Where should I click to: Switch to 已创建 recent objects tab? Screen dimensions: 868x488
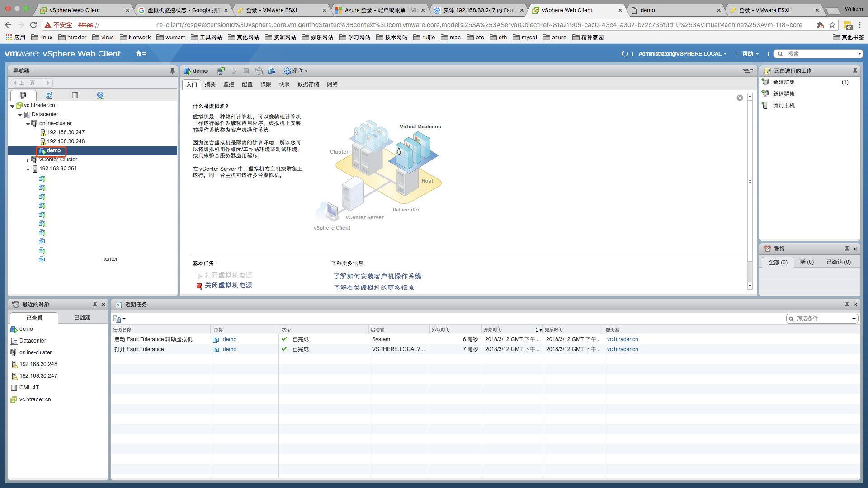[x=82, y=318]
